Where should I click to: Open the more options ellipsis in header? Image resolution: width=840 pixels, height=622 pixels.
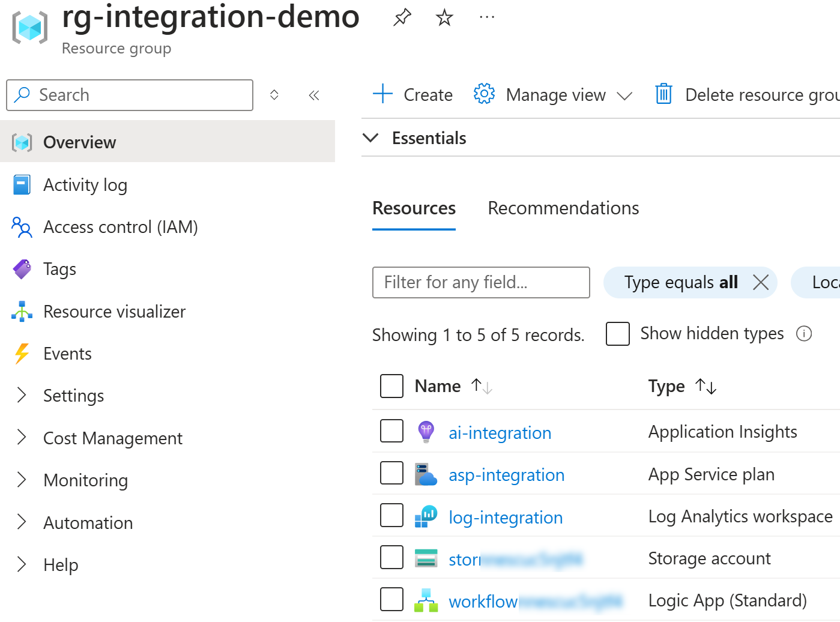[487, 17]
